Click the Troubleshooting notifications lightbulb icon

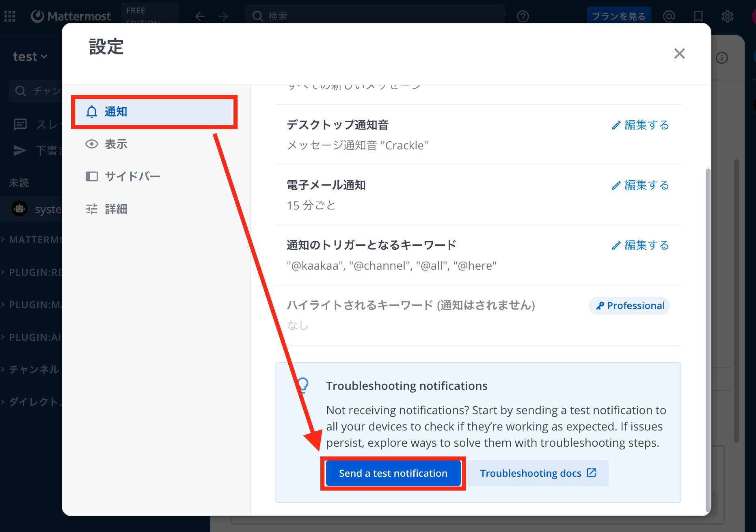pyautogui.click(x=303, y=386)
